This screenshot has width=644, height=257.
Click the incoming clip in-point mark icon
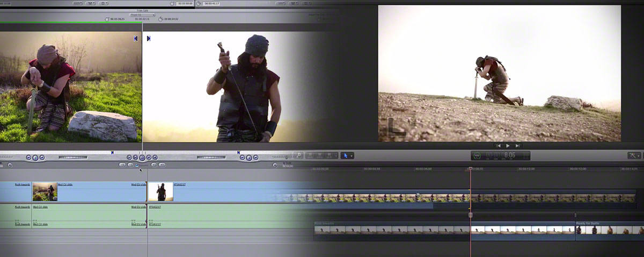149,38
